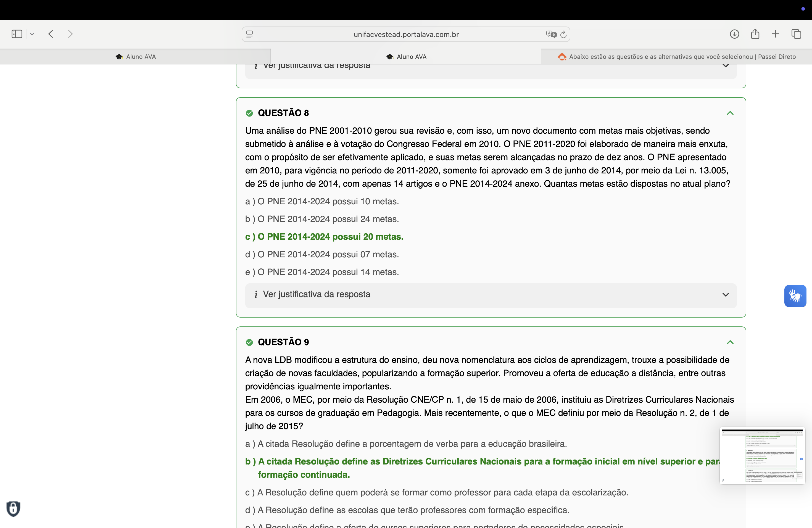Open the VLibras sign language widget
This screenshot has height=528, width=812.
pyautogui.click(x=795, y=296)
